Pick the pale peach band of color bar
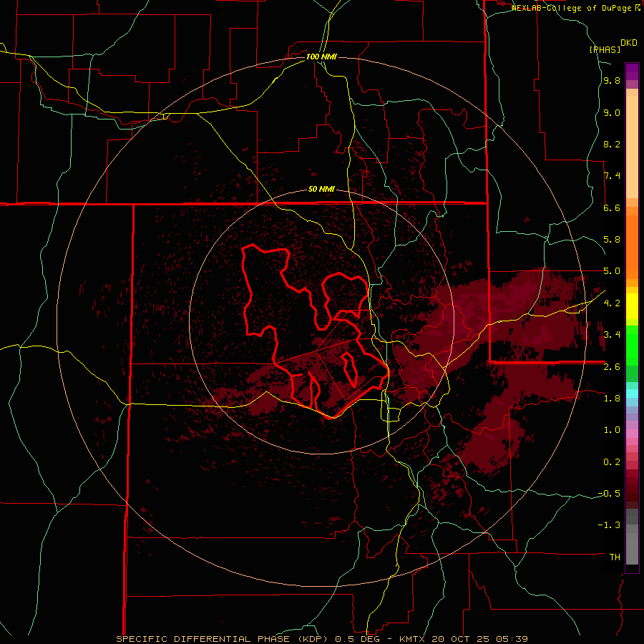 (x=632, y=147)
